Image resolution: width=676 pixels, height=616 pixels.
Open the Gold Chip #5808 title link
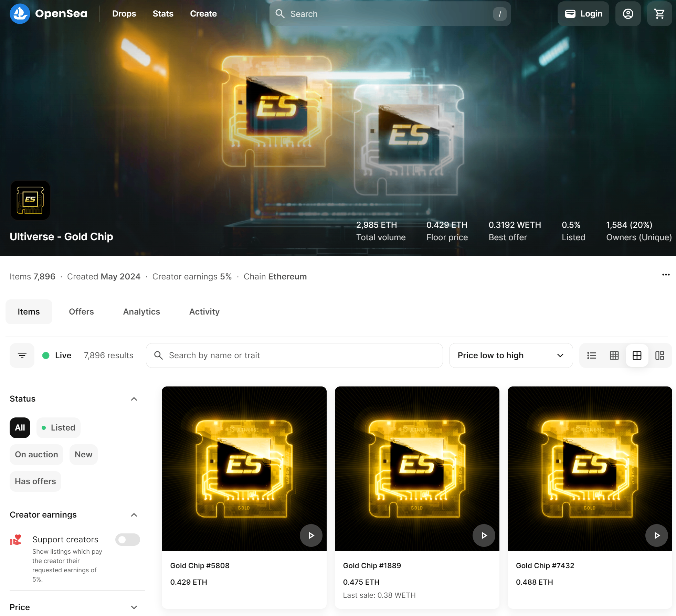tap(200, 566)
